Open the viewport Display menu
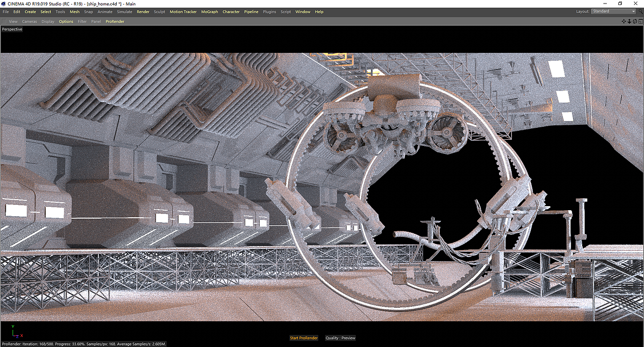Viewport: 644px width, 347px height. (x=48, y=22)
